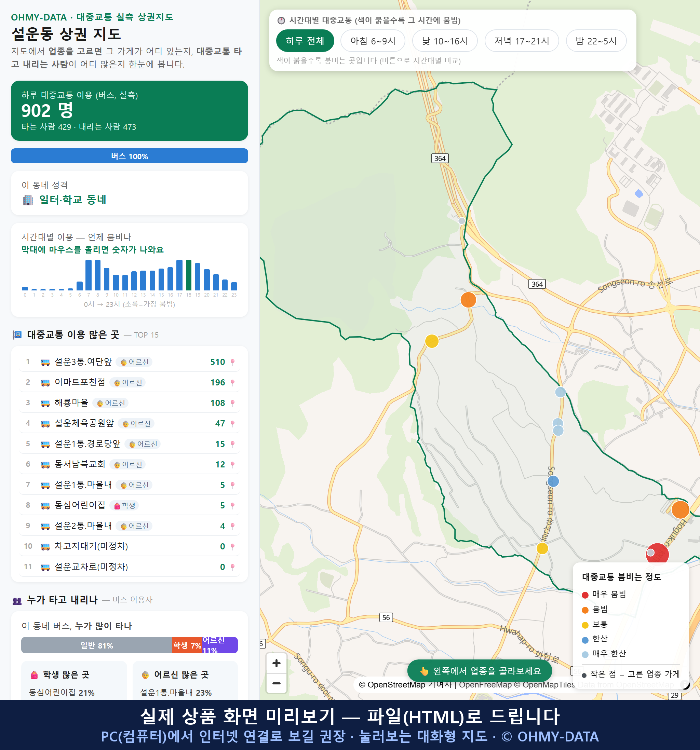Viewport: 700px width, 750px height.
Task: Click the pin icon for 설운교차로(미정차)
Action: (232, 567)
